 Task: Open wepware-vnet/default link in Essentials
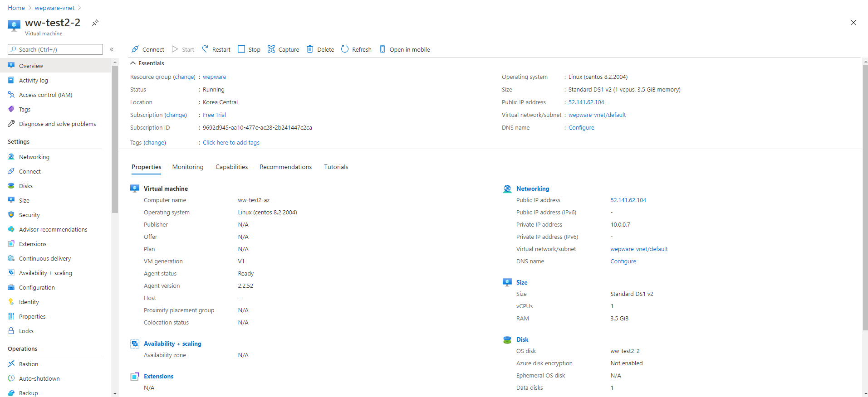tap(597, 115)
